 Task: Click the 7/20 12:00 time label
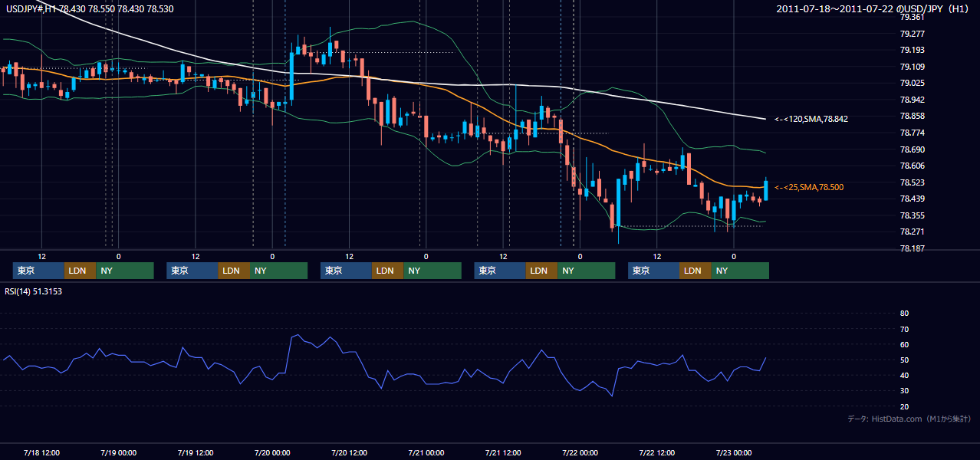coord(349,452)
